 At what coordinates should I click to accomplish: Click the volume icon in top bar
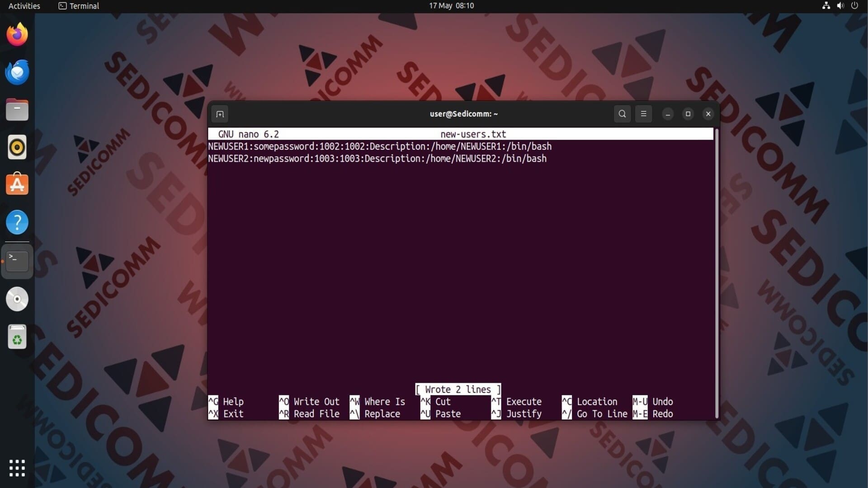(x=840, y=6)
